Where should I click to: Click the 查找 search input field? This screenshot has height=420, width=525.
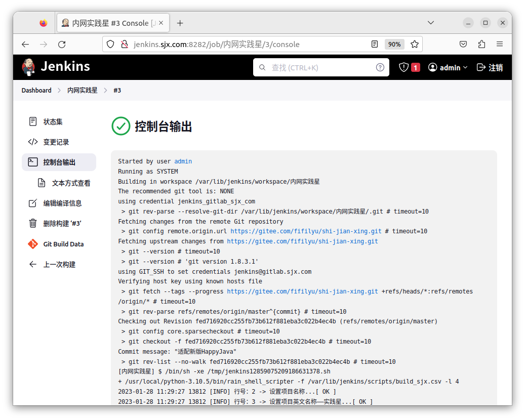click(319, 67)
